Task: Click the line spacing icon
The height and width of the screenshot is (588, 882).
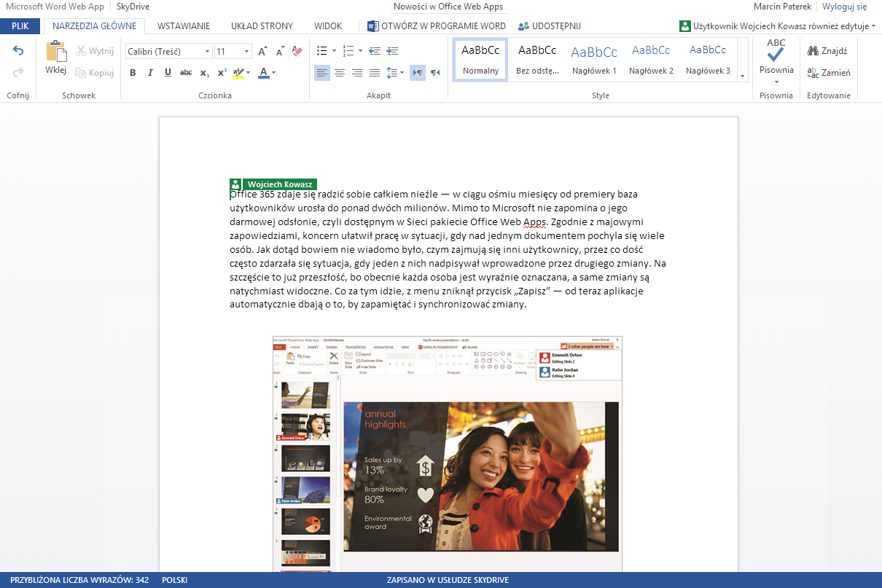Action: click(x=391, y=72)
